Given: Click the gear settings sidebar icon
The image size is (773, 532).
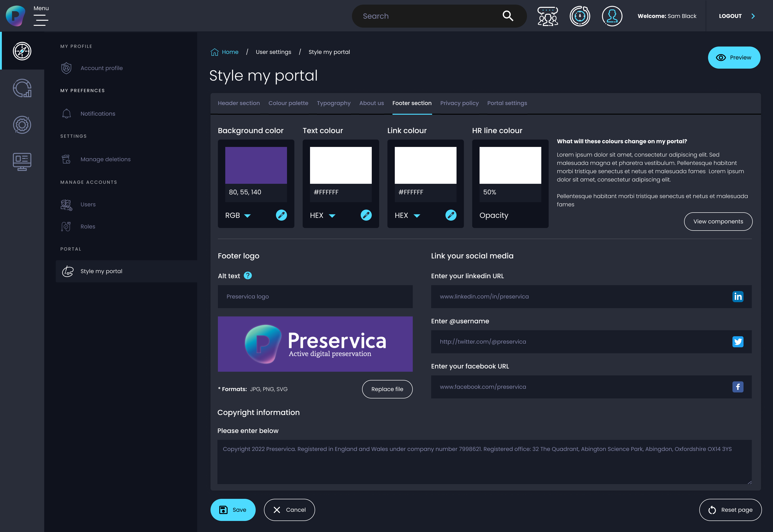Looking at the screenshot, I should click(22, 125).
